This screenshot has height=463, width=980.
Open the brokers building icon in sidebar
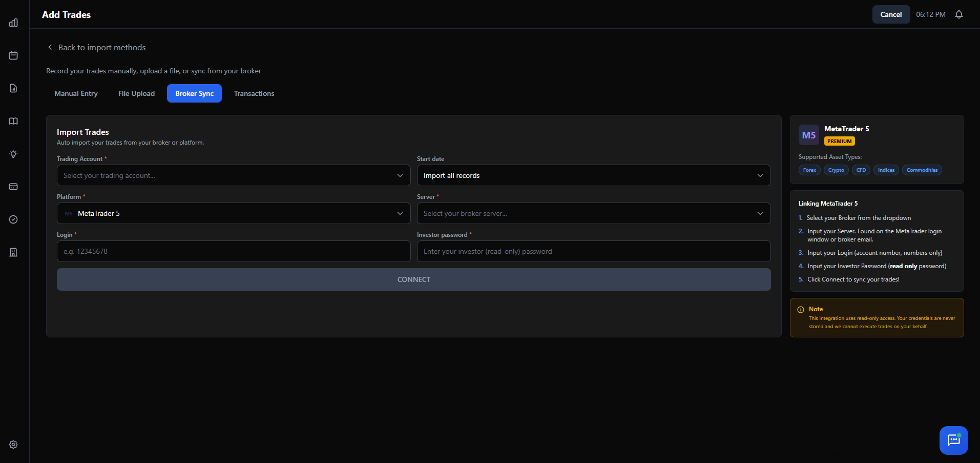pyautogui.click(x=13, y=252)
